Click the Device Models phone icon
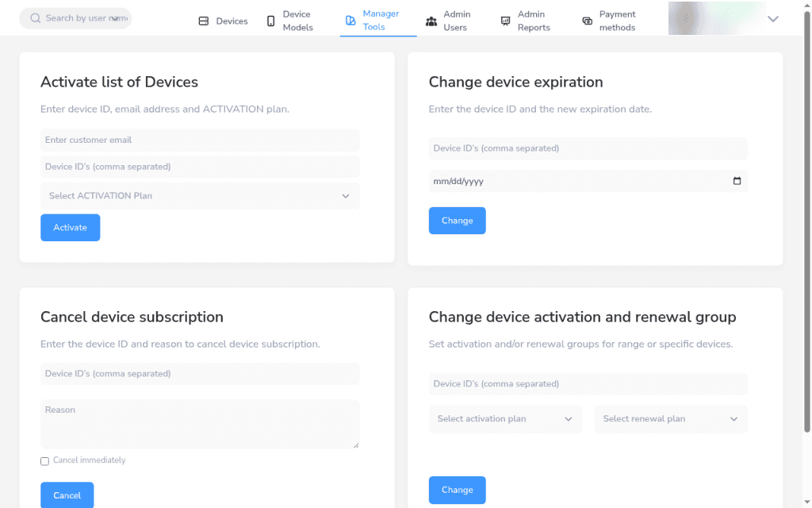This screenshot has width=812, height=508. [x=271, y=21]
